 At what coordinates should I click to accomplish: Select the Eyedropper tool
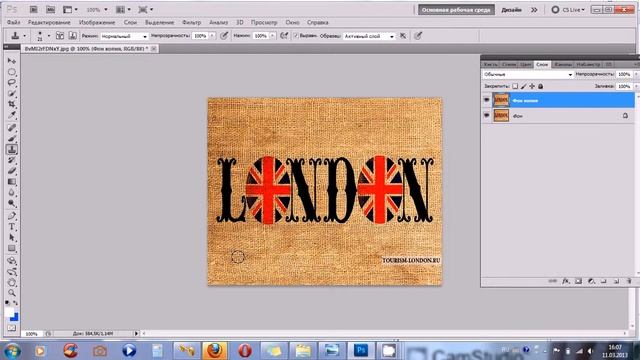point(11,116)
